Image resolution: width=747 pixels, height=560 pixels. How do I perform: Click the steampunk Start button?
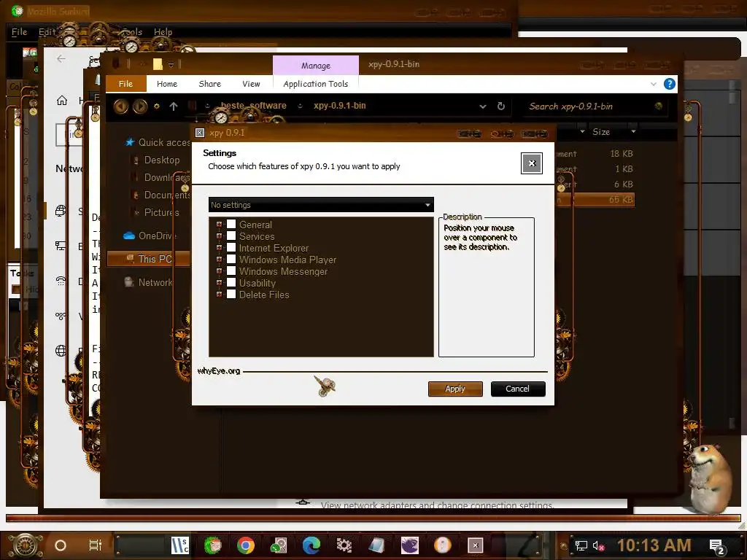point(26,545)
